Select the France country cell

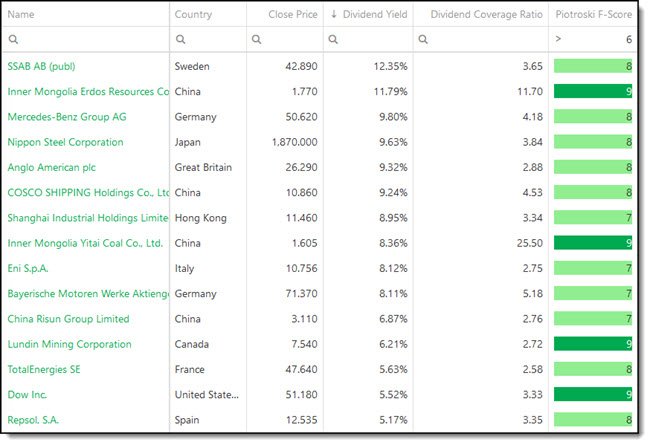point(189,370)
